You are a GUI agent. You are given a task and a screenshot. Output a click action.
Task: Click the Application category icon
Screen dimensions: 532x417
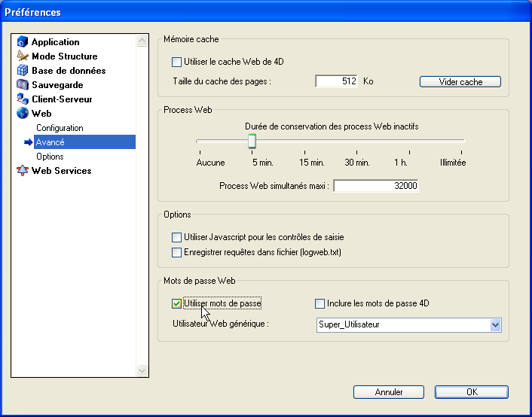click(23, 42)
